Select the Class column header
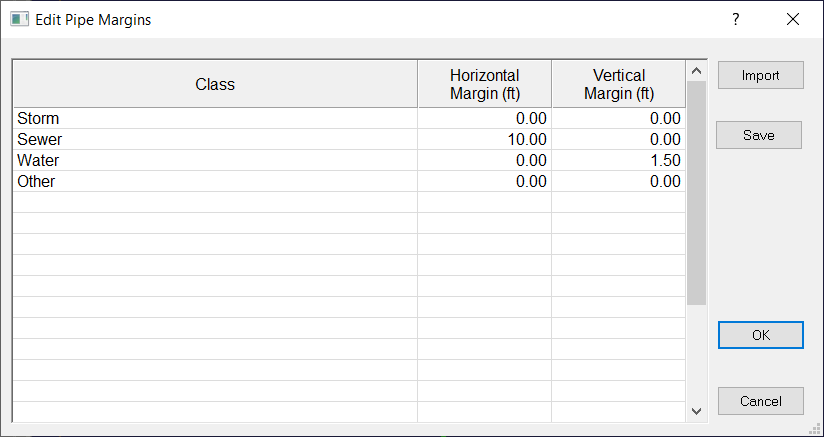 coord(215,84)
